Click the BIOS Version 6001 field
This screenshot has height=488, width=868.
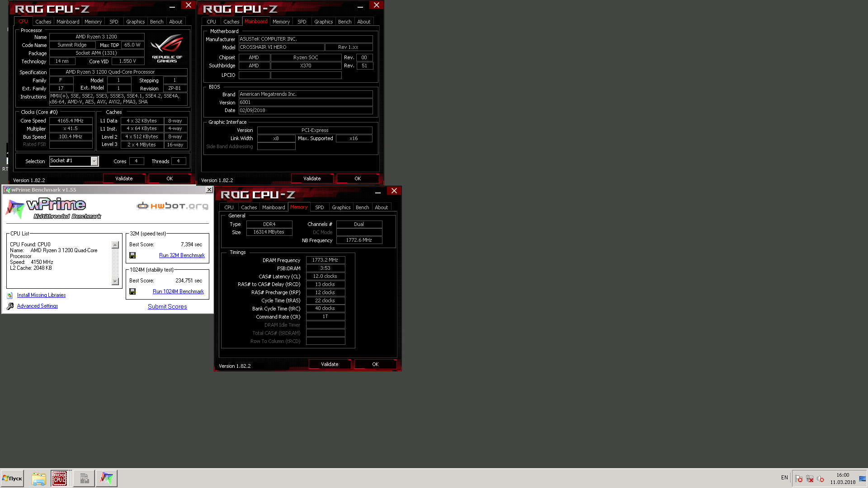click(306, 102)
